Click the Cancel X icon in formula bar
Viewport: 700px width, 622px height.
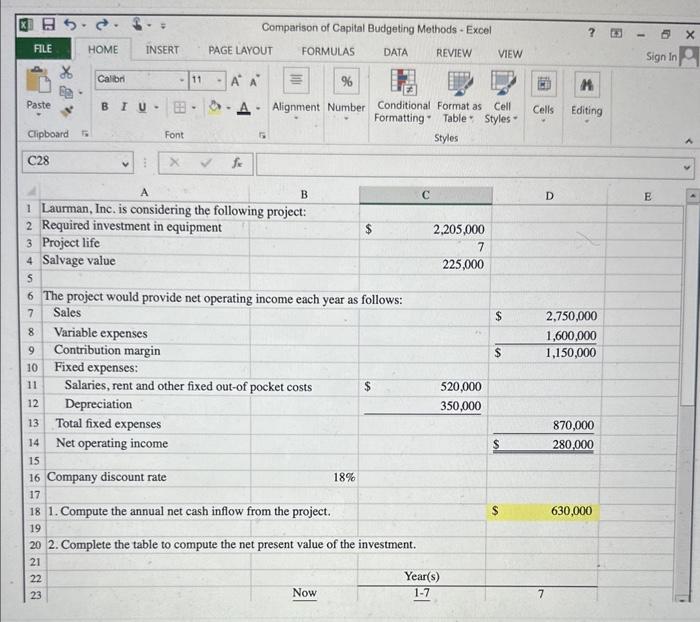point(174,162)
